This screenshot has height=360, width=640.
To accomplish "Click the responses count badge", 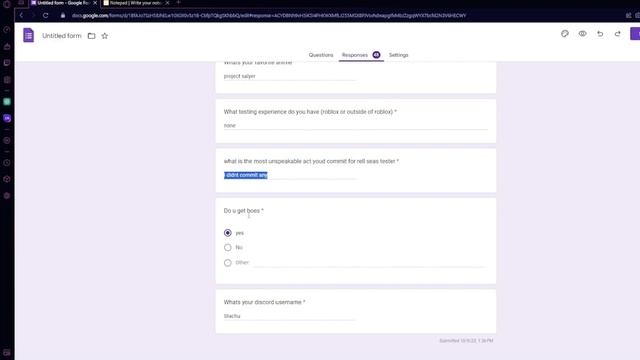I will pyautogui.click(x=376, y=55).
